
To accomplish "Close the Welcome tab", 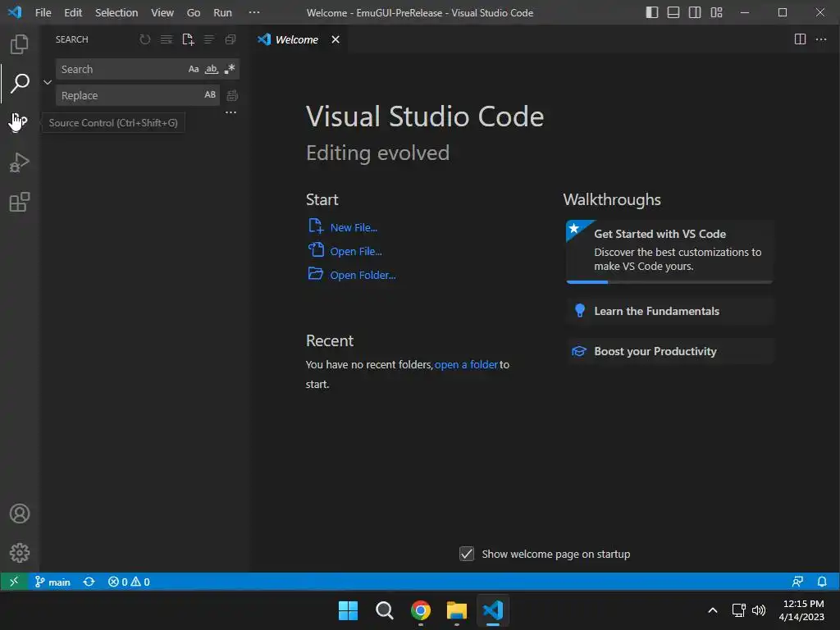I will pyautogui.click(x=336, y=39).
